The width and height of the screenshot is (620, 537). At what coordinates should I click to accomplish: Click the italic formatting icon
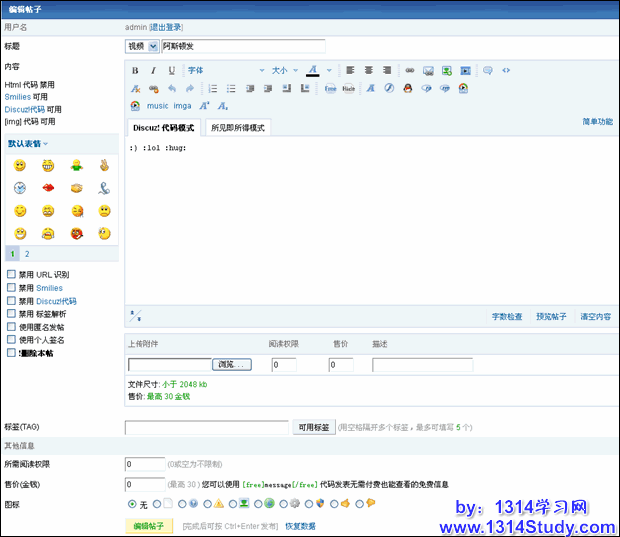pos(153,71)
